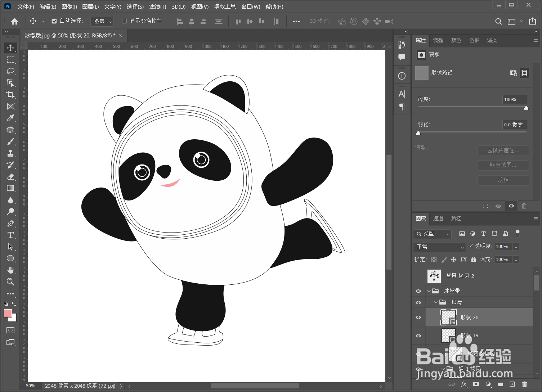
Task: Select the Ellipse shape tool
Action: click(10, 258)
